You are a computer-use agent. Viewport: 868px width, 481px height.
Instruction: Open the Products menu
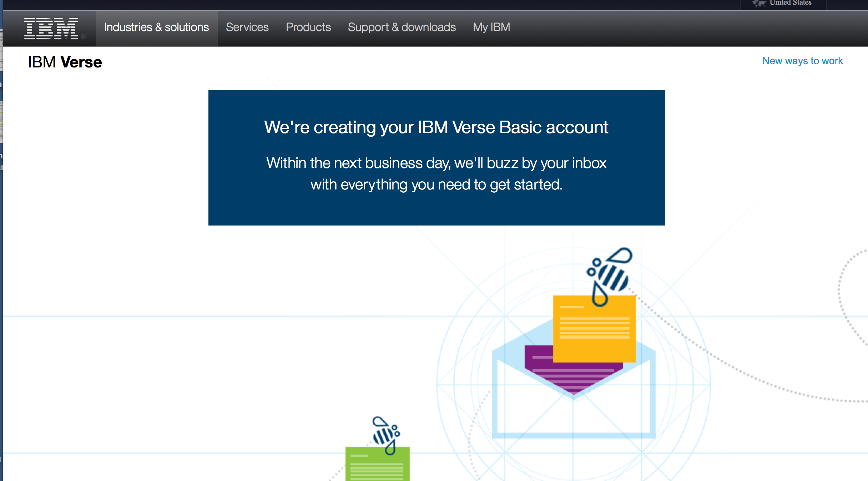(308, 27)
